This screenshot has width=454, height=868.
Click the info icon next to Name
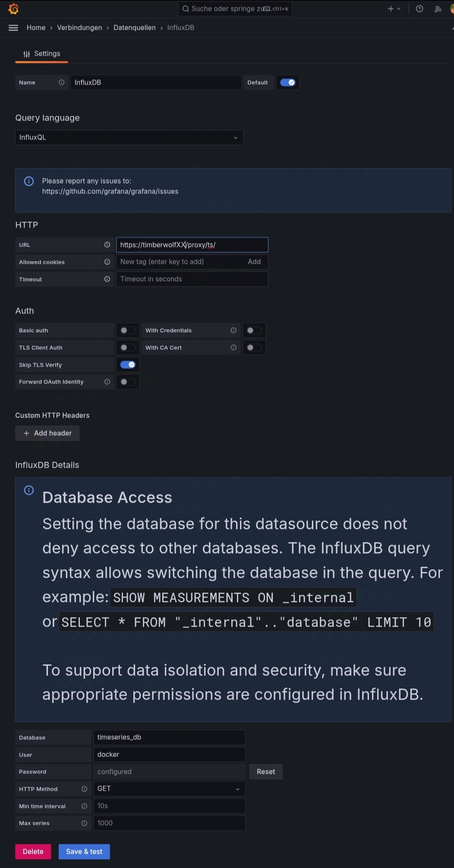[x=61, y=82]
